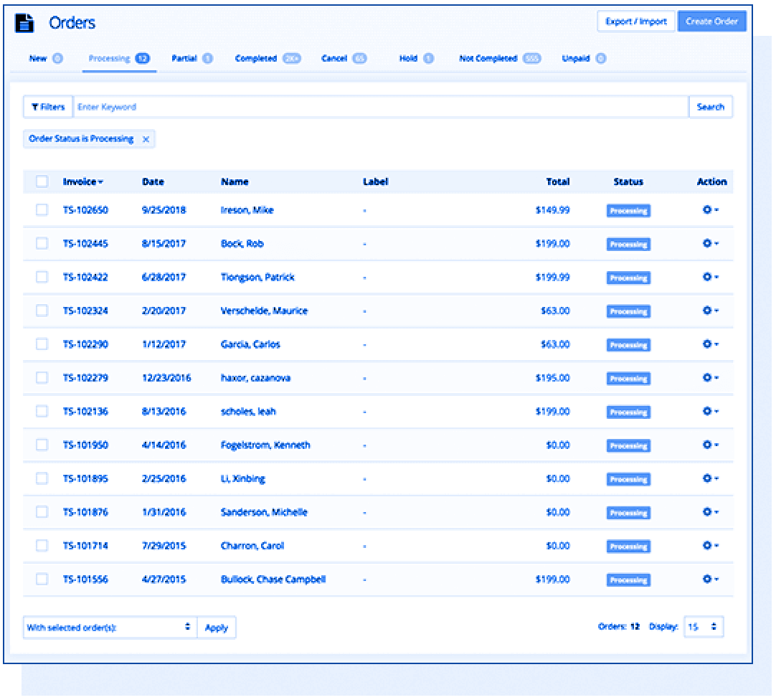Sort by the Invoice column header arrow
This screenshot has height=700, width=776.
[x=100, y=182]
